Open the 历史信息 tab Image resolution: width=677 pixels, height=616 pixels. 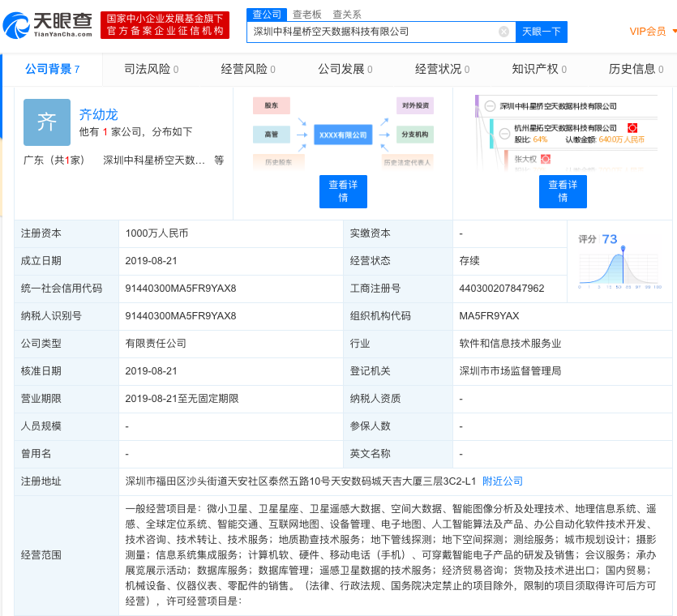pyautogui.click(x=636, y=69)
